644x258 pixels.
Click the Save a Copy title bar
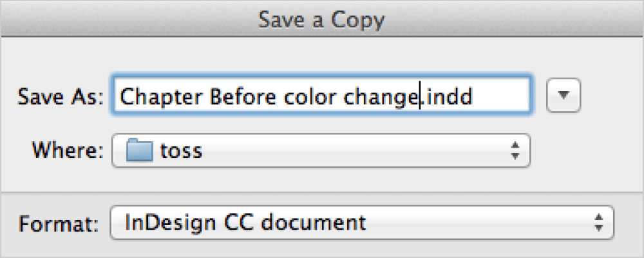322,19
